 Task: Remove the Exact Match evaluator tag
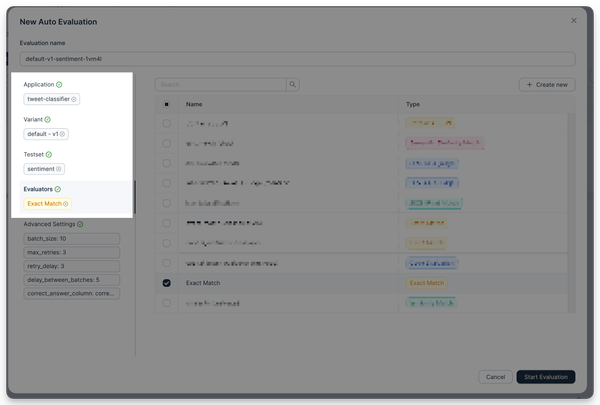pyautogui.click(x=66, y=204)
